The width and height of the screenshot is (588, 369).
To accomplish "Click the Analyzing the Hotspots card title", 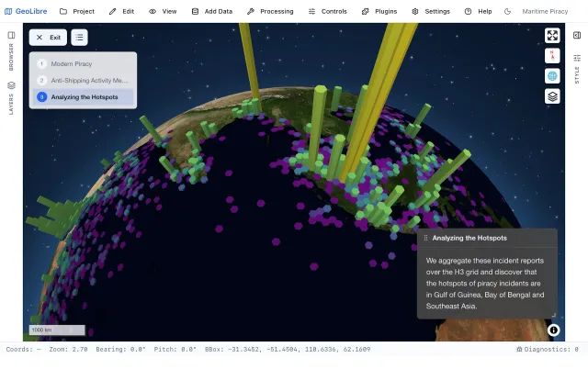I will 469,238.
